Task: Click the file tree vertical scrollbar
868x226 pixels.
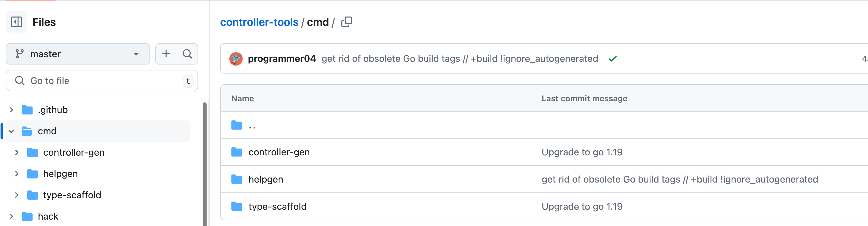Action: pos(204,162)
